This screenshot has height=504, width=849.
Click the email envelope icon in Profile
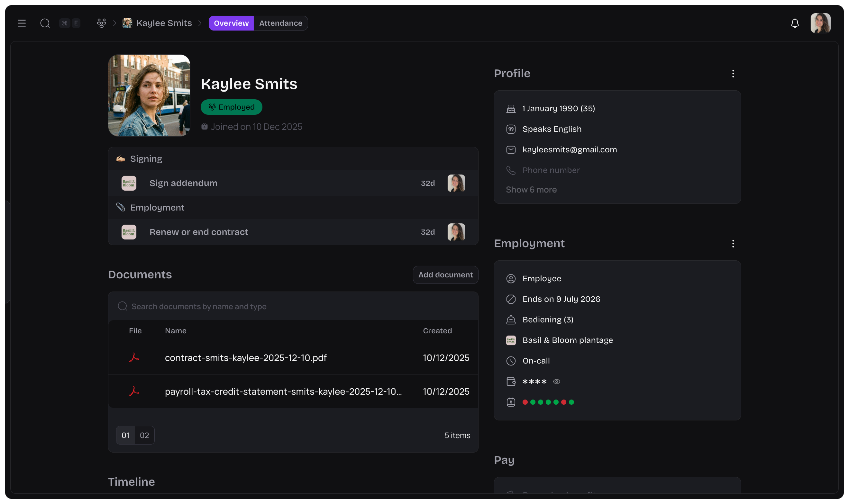[x=511, y=150]
